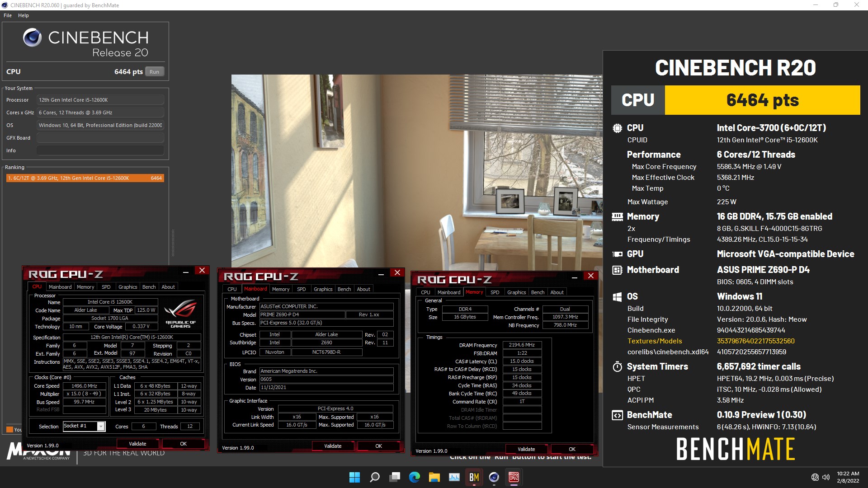This screenshot has width=868, height=488.
Task: Launch Microsoft Edge from taskbar
Action: 415,477
